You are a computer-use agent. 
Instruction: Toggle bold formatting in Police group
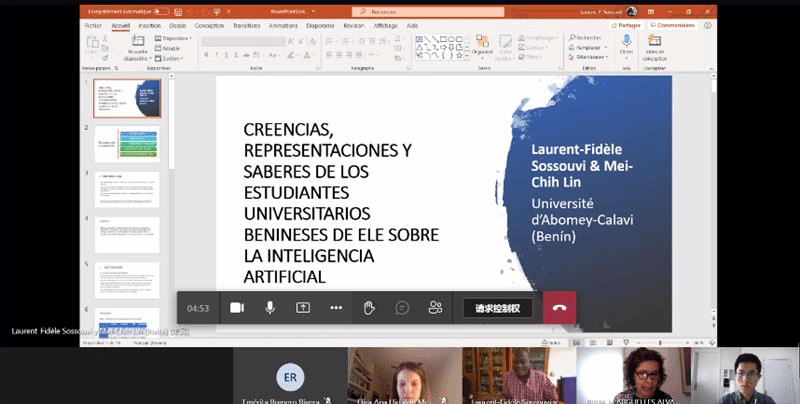click(207, 56)
